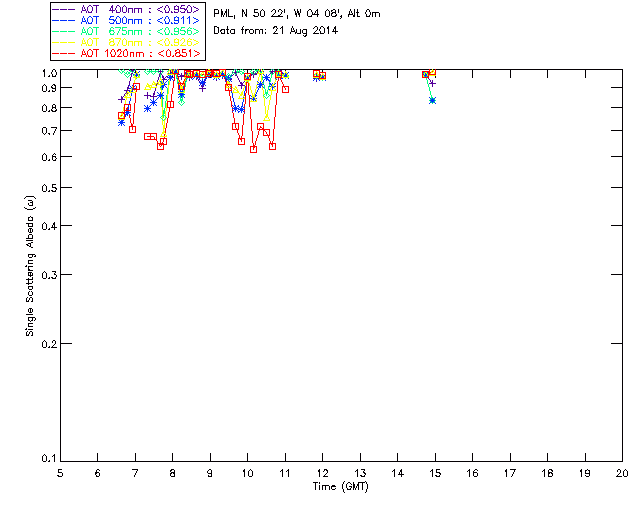Click the 0.8 y-axis tick label
Screen dimensions: 640x512
point(49,109)
